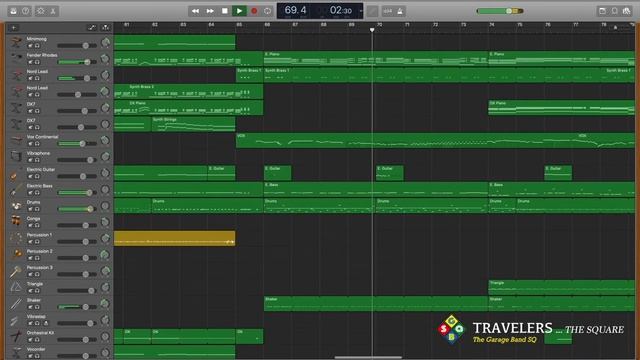Open the Tuner button
Image resolution: width=640 pixels, height=360 pixels.
pos(372,11)
